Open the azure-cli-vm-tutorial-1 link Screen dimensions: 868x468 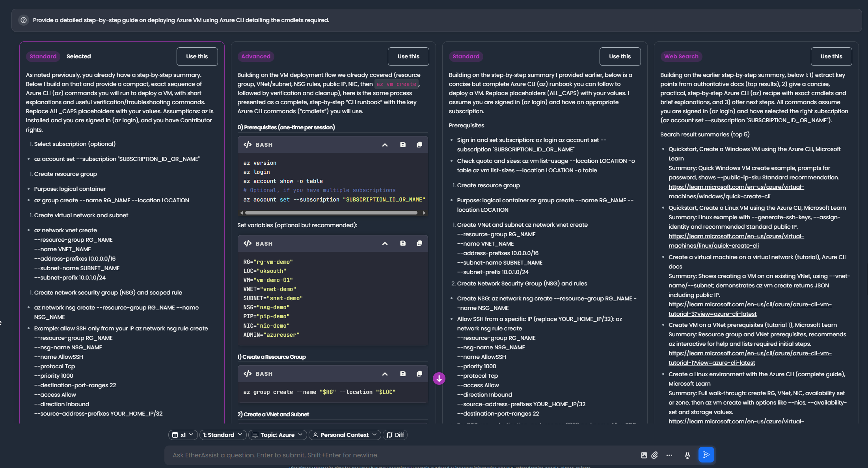point(750,358)
